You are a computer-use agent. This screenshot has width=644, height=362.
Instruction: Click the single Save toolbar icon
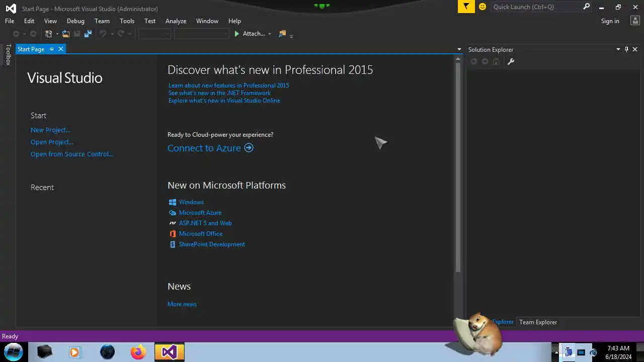click(77, 34)
